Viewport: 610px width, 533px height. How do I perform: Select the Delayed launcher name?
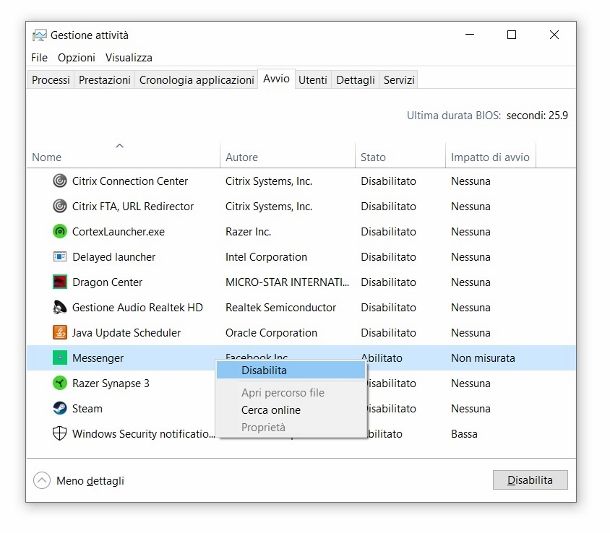tap(114, 257)
